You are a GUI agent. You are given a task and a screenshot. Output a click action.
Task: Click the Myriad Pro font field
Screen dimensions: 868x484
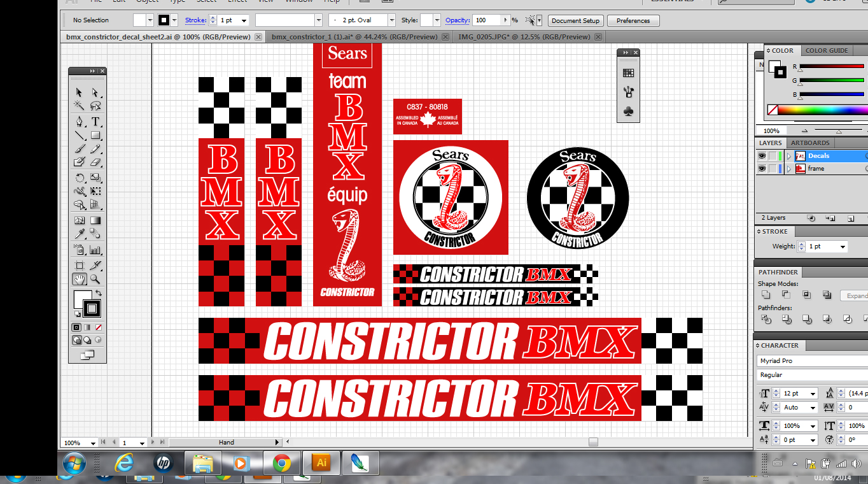pos(813,360)
